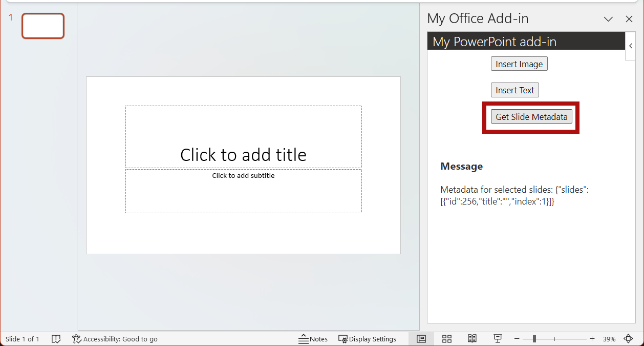This screenshot has width=644, height=346.
Task: Click the zoom in plus button
Action: point(592,339)
